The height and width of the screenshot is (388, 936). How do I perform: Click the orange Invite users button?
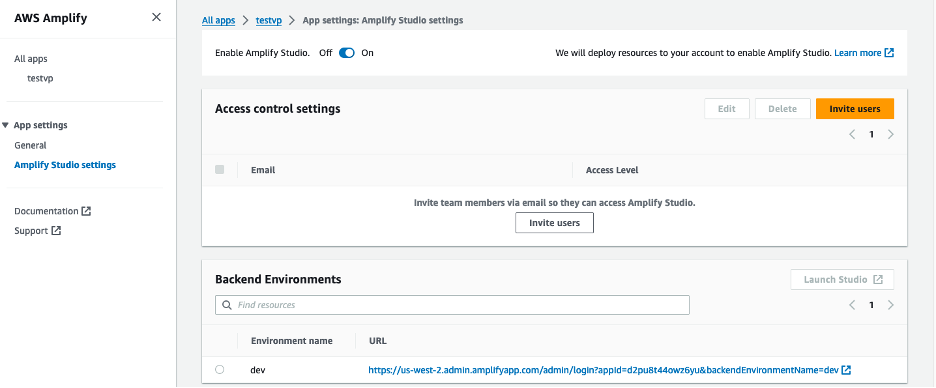[855, 109]
